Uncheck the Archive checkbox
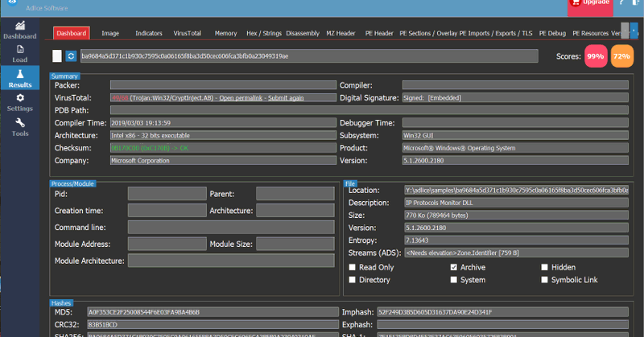This screenshot has width=644, height=337. [x=454, y=267]
